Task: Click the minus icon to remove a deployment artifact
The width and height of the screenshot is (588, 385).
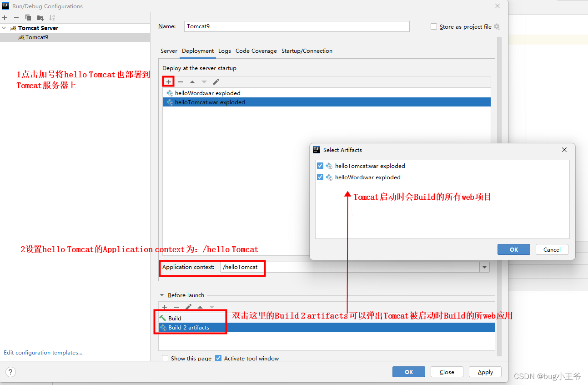Action: pos(180,81)
